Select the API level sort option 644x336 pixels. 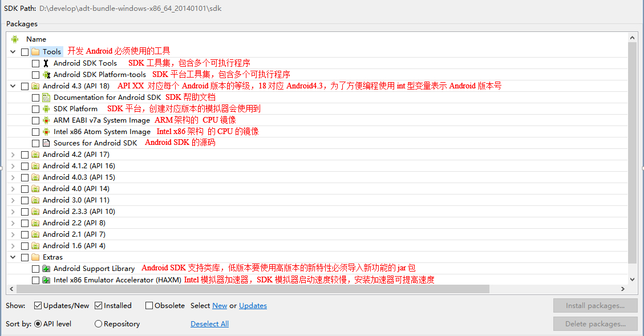(38, 323)
